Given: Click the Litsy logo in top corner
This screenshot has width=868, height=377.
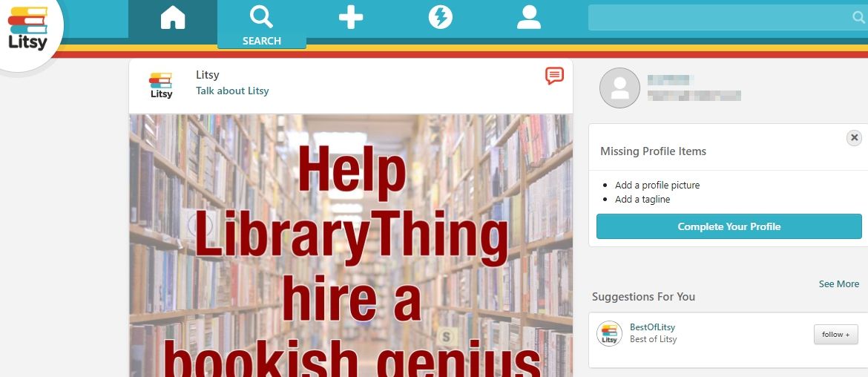Looking at the screenshot, I should 27,30.
